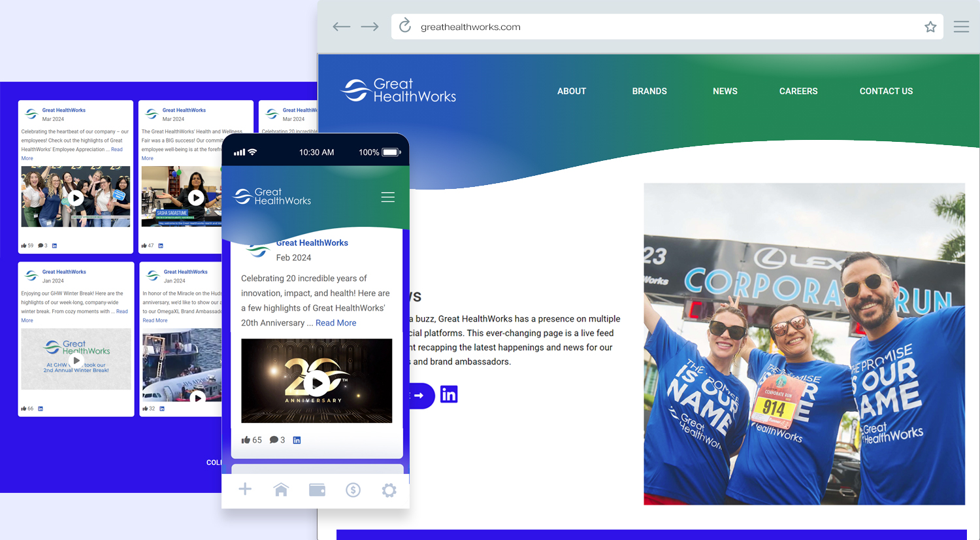Reload the page with refresh icon

405,26
